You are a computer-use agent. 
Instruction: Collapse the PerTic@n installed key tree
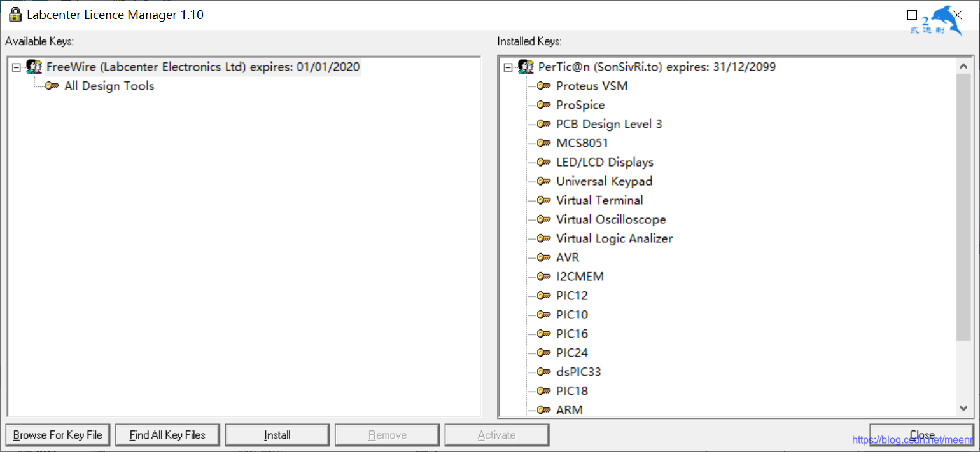pyautogui.click(x=508, y=67)
